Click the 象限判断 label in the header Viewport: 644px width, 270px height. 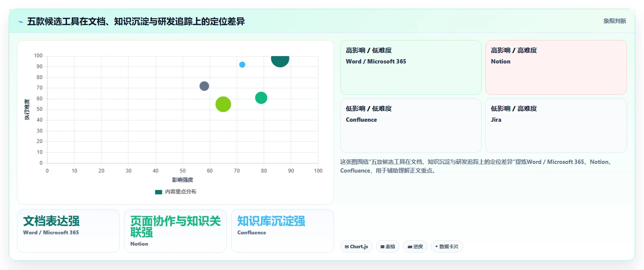(615, 21)
